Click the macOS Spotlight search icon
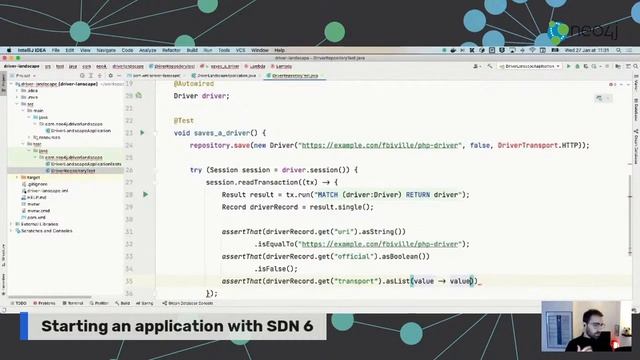The height and width of the screenshot is (360, 640). pos(618,50)
